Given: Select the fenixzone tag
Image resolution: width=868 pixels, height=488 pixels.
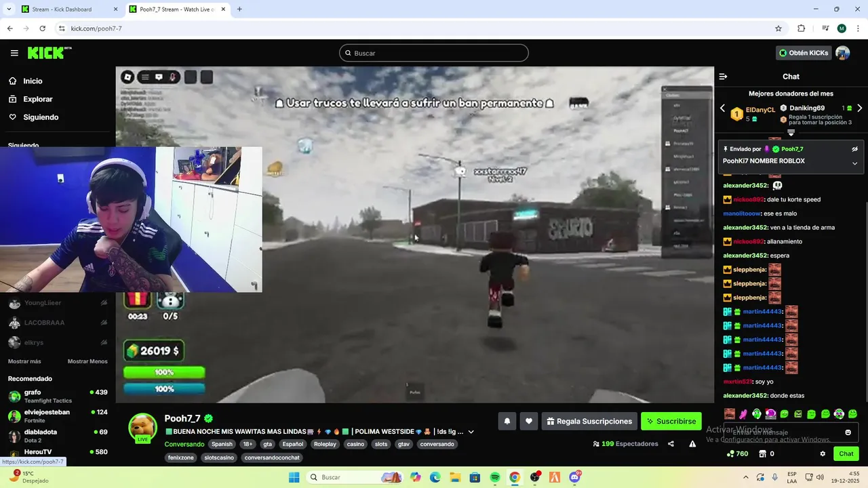Looking at the screenshot, I should point(181,457).
